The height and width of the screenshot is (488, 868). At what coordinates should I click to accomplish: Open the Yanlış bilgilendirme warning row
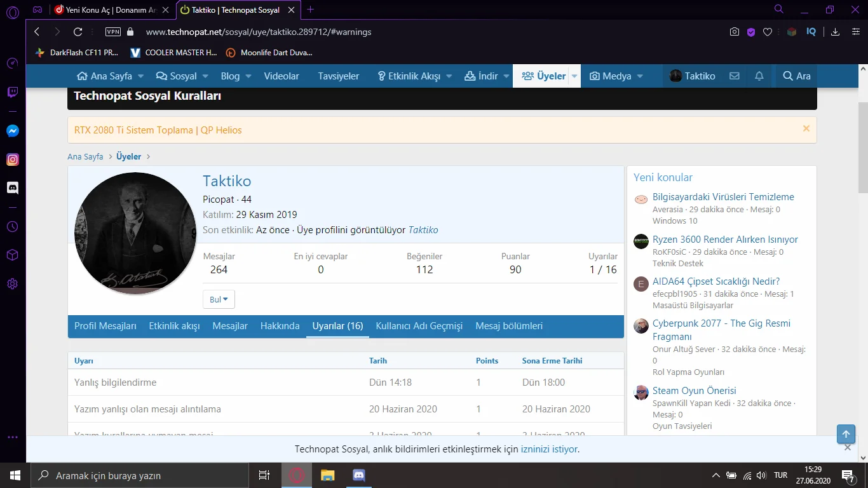346,383
